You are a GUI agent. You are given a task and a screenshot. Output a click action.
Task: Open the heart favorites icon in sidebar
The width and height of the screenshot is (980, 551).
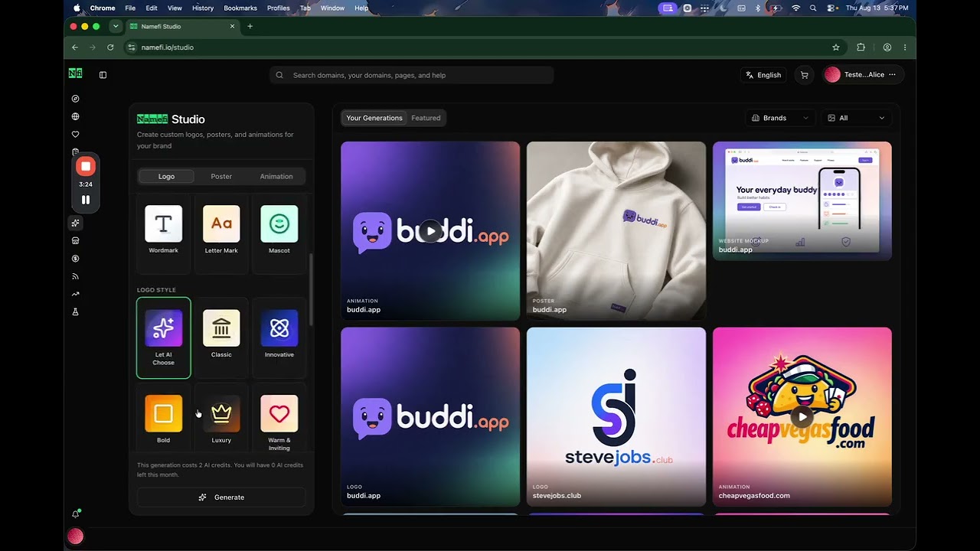[x=75, y=134]
